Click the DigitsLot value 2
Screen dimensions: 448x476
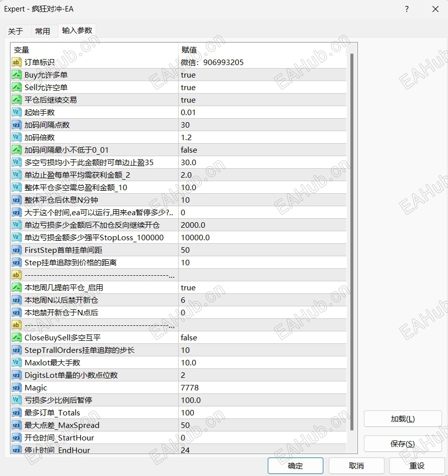(x=183, y=375)
